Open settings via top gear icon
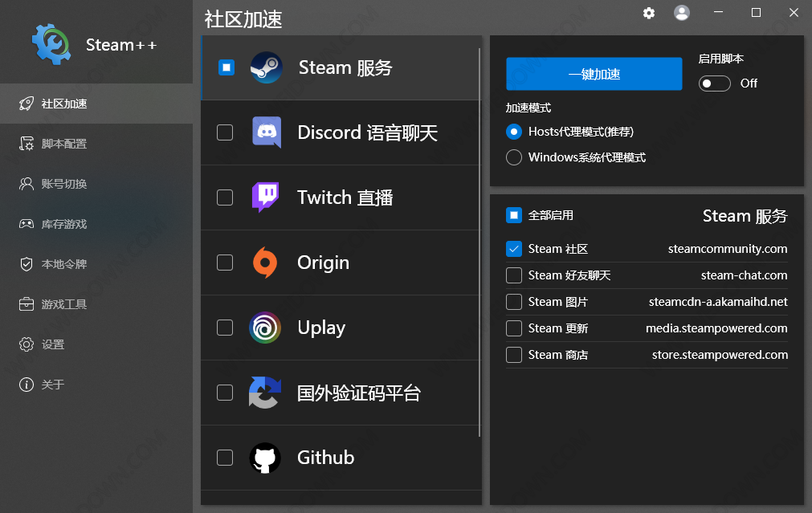 tap(649, 13)
